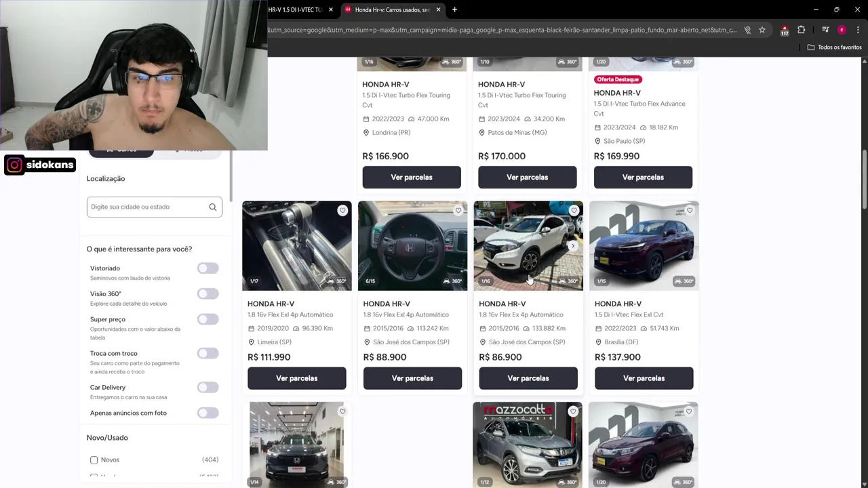Open new browser tab with plus icon
Screen dimensions: 868x488
[x=454, y=9]
